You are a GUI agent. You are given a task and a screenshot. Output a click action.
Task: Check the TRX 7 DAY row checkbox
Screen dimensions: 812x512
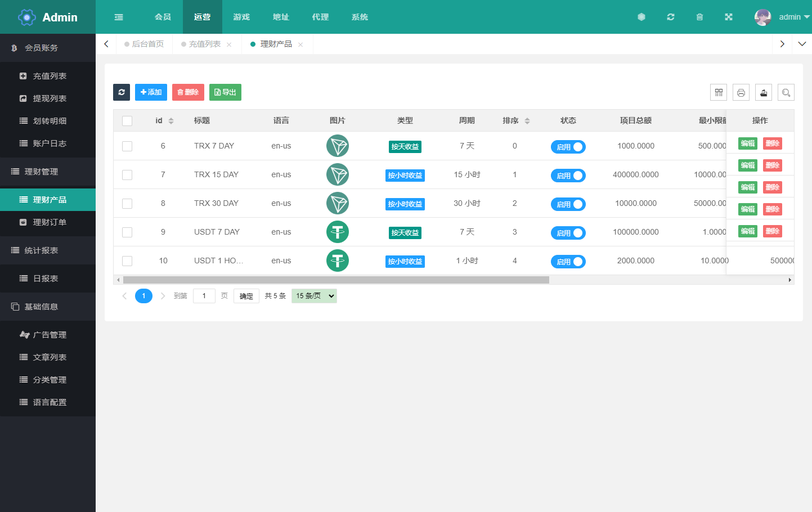(x=127, y=146)
